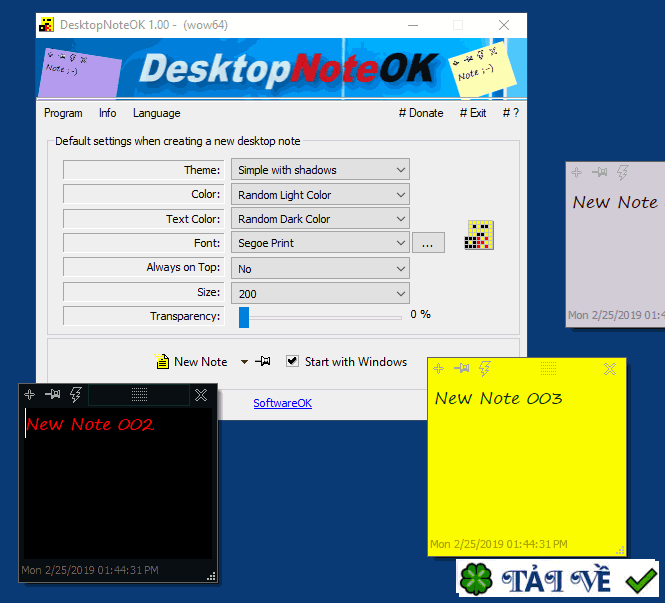
Task: Click the Transparency slider thumb
Action: [x=244, y=317]
